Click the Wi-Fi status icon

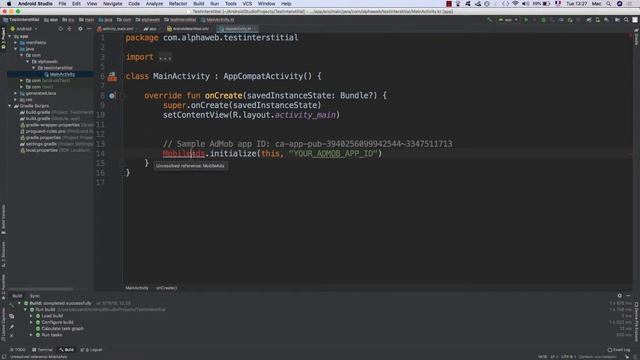click(516, 4)
